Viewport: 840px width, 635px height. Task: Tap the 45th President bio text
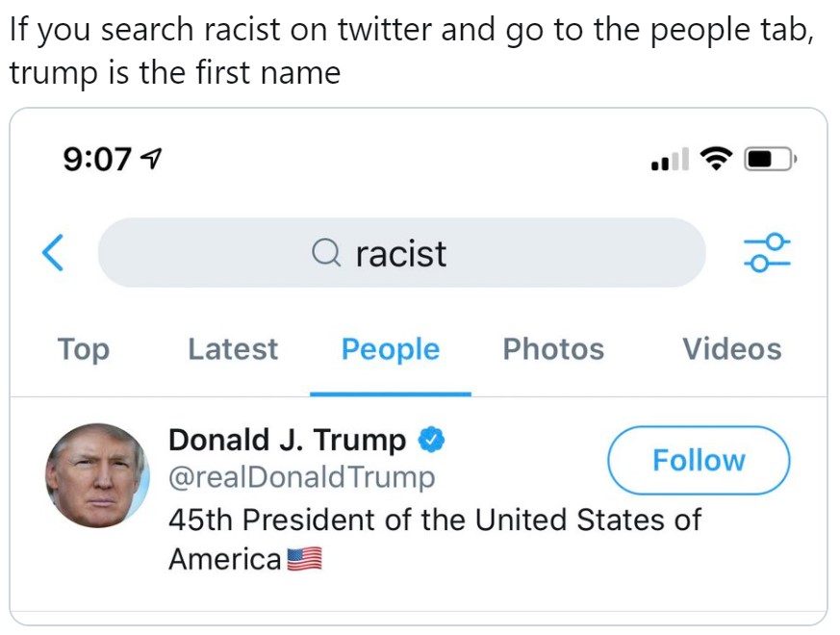(435, 540)
